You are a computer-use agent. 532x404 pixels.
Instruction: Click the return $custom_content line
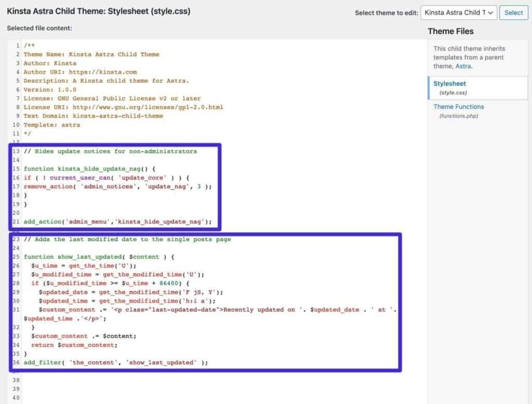point(74,345)
